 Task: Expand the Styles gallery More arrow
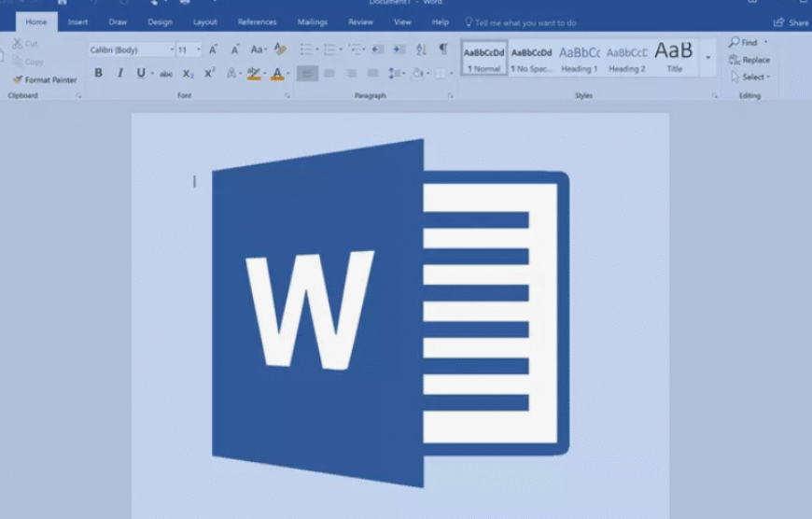(x=707, y=58)
